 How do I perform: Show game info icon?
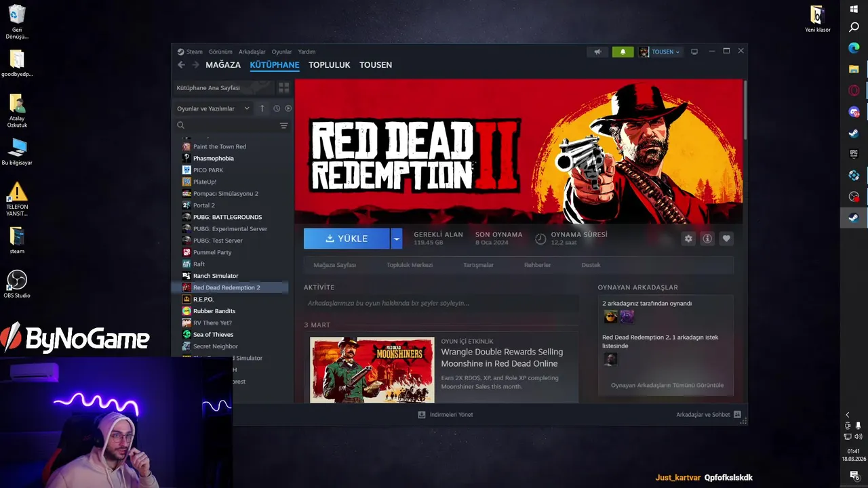coord(707,239)
